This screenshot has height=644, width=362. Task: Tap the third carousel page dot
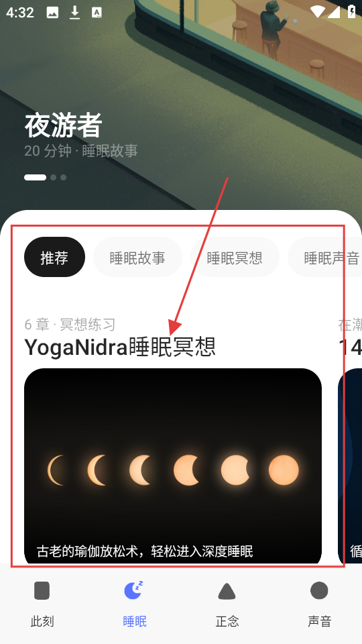point(63,177)
